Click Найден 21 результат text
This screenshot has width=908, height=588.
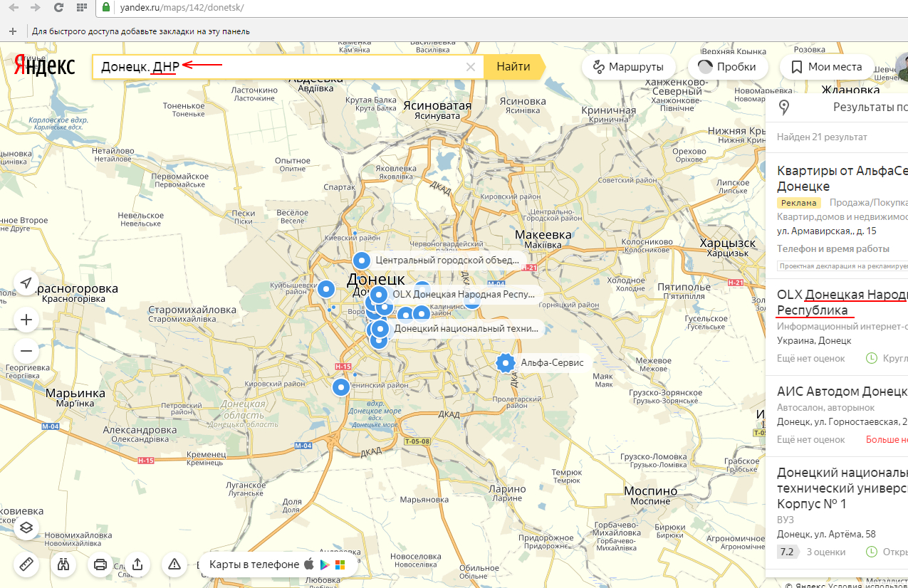[823, 136]
